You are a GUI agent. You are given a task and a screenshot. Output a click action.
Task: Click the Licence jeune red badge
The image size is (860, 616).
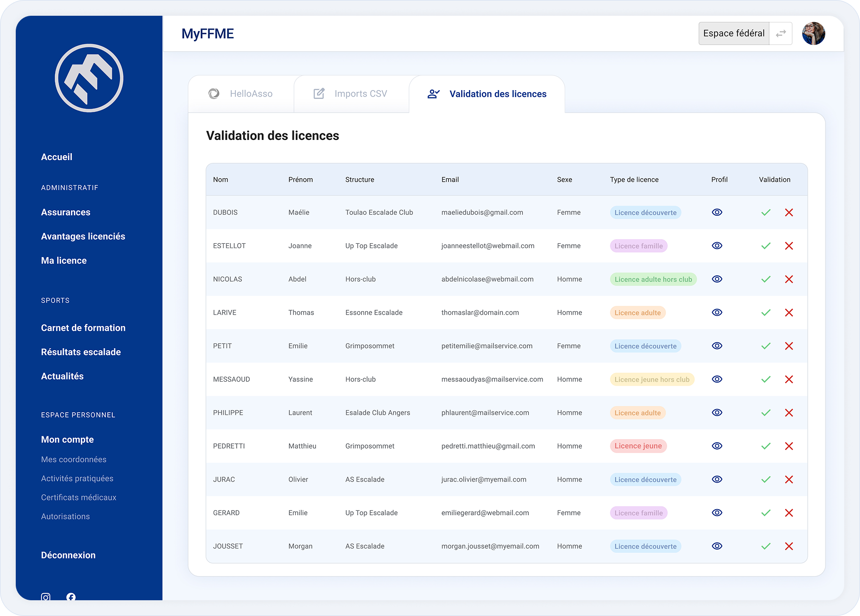[x=638, y=446]
